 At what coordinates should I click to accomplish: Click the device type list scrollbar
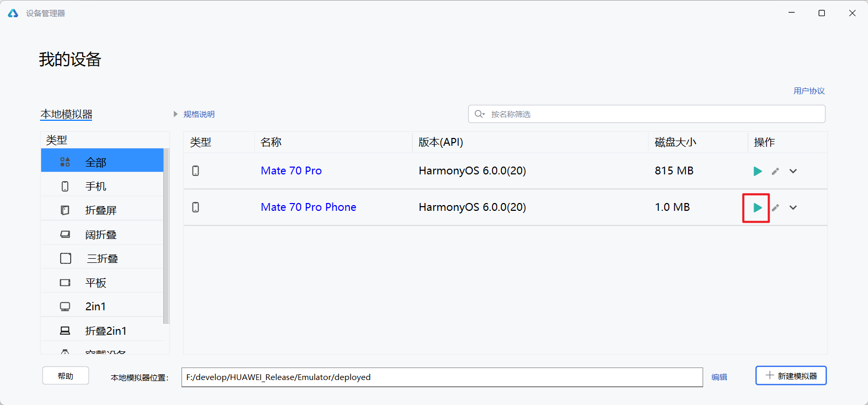point(166,236)
